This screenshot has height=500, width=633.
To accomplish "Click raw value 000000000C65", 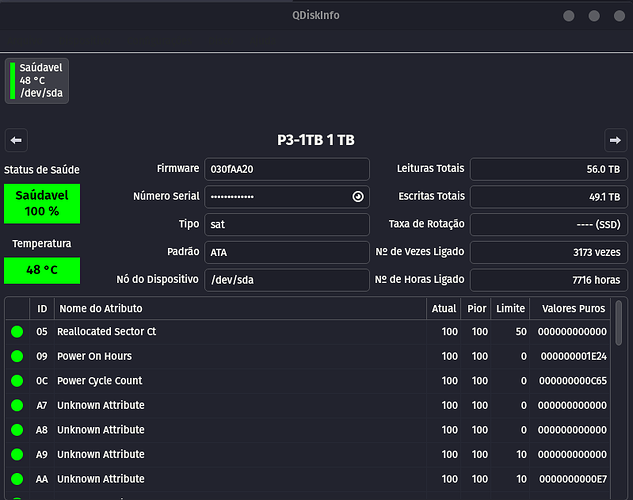I will [x=572, y=381].
